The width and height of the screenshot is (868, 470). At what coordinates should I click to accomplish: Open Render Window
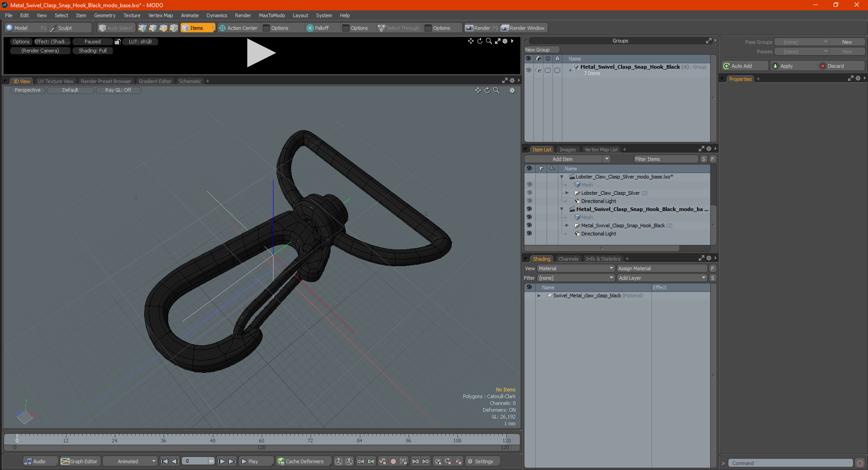click(x=524, y=28)
